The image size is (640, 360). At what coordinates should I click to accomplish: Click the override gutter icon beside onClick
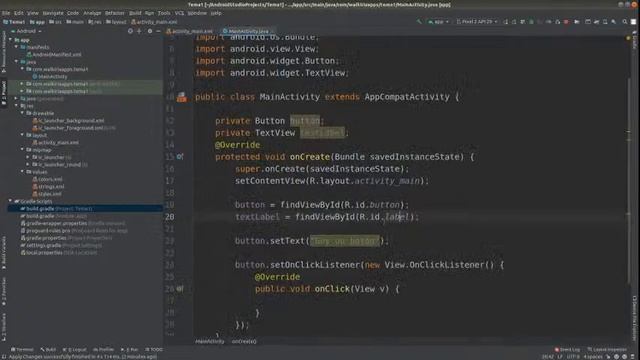click(180, 289)
